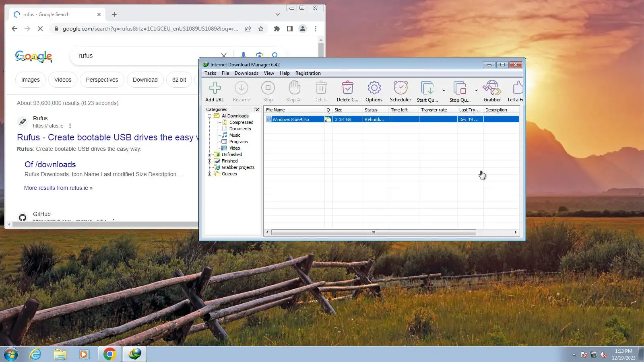Open the File menu in IDM
Viewport: 644px width, 362px height.
coord(225,73)
